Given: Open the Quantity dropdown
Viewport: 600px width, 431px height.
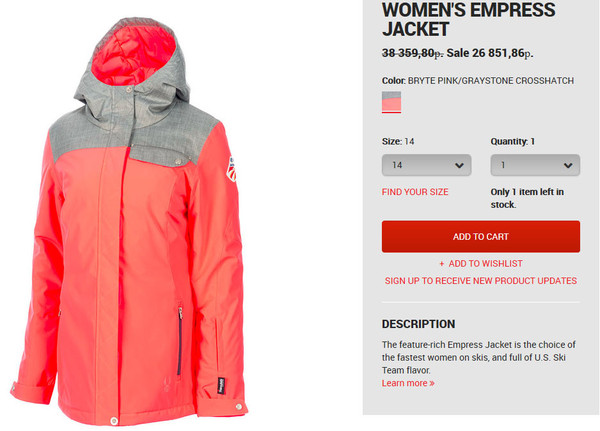Looking at the screenshot, I should (x=535, y=165).
